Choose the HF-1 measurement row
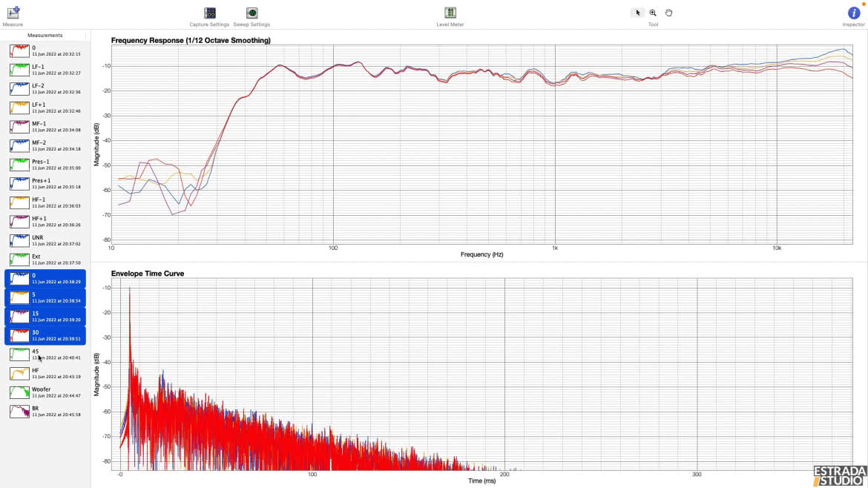The image size is (868, 488). coord(45,202)
